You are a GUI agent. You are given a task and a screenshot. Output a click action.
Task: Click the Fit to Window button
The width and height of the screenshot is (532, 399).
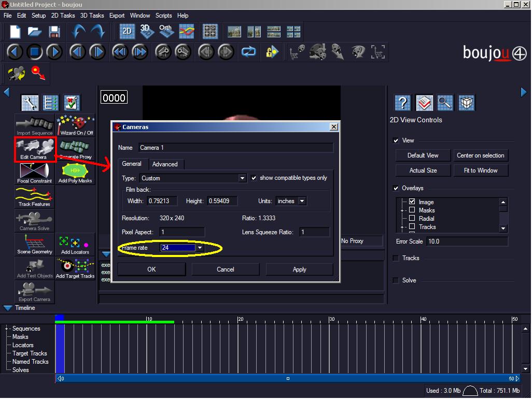point(481,170)
